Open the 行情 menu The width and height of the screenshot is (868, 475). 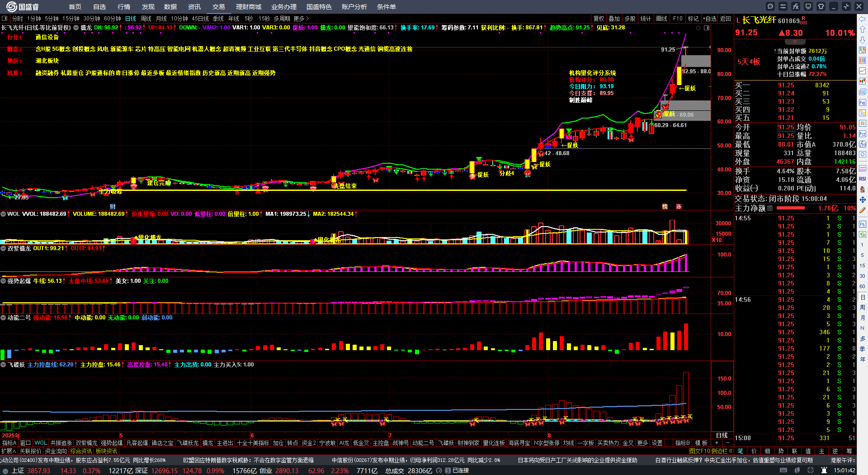tap(124, 7)
